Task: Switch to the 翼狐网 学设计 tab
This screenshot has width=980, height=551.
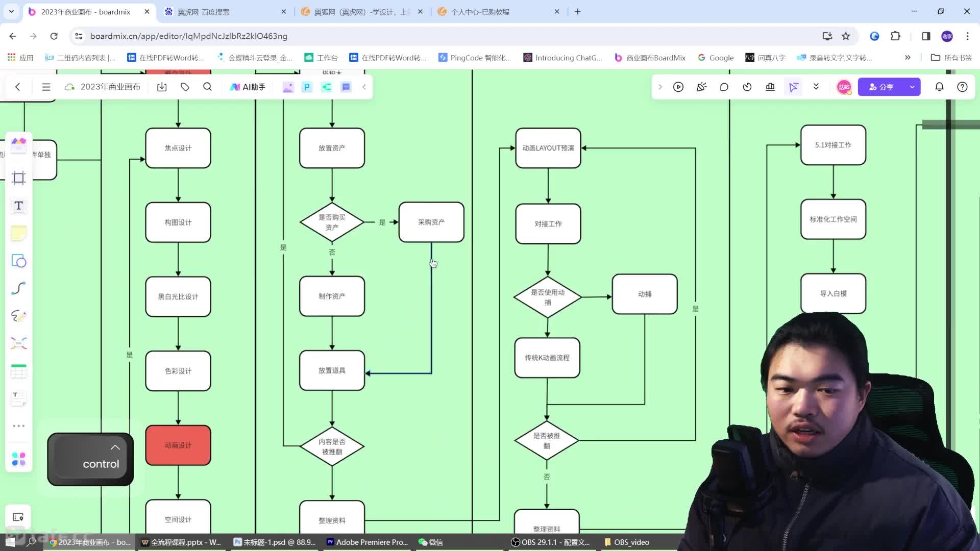Action: (x=362, y=12)
